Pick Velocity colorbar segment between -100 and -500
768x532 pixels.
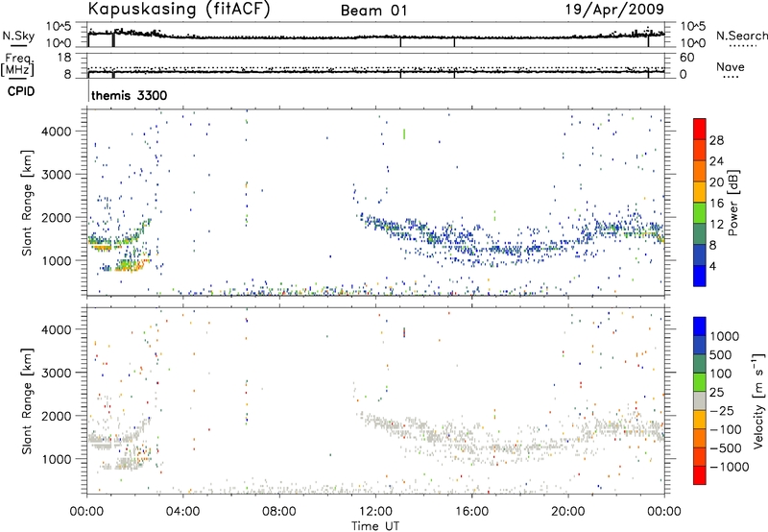coord(700,438)
